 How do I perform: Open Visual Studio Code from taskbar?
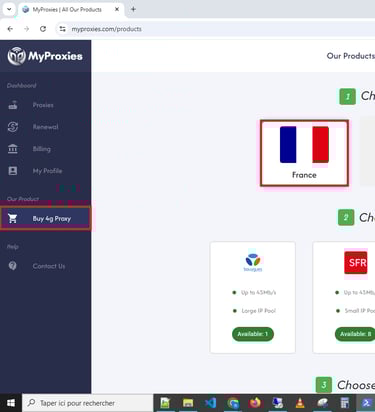[210, 403]
